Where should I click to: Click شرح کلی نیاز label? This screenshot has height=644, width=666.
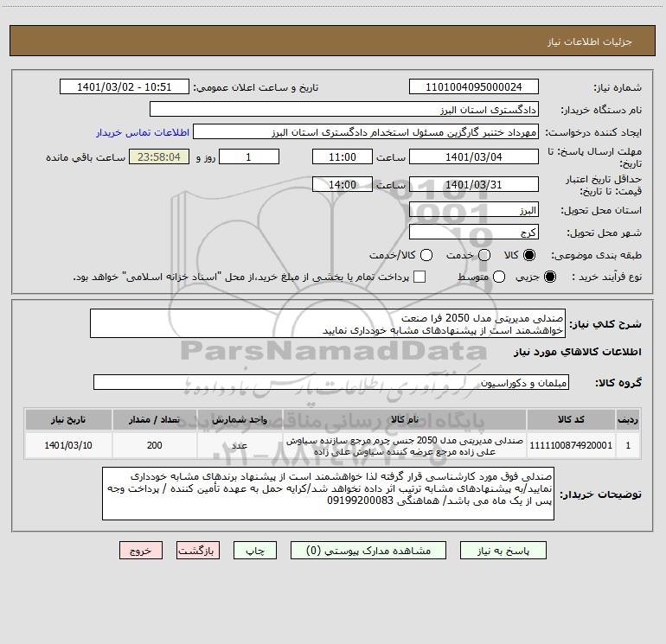click(x=605, y=324)
